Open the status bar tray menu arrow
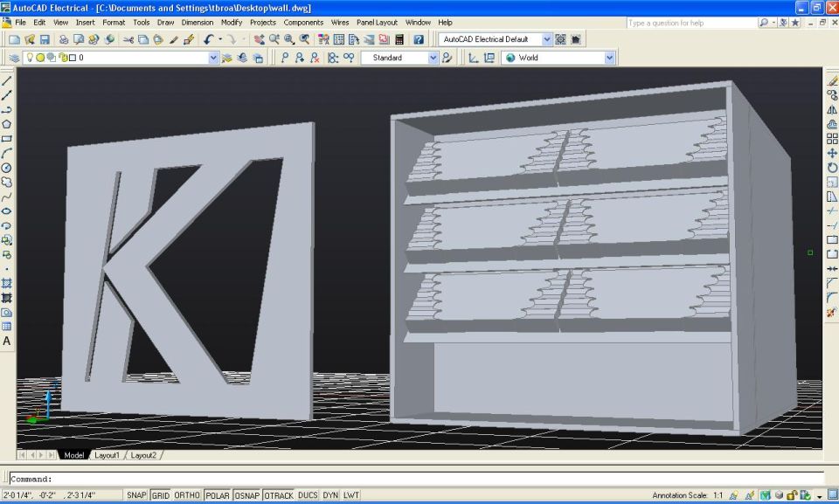Viewport: 839px width, 504px height. click(819, 496)
